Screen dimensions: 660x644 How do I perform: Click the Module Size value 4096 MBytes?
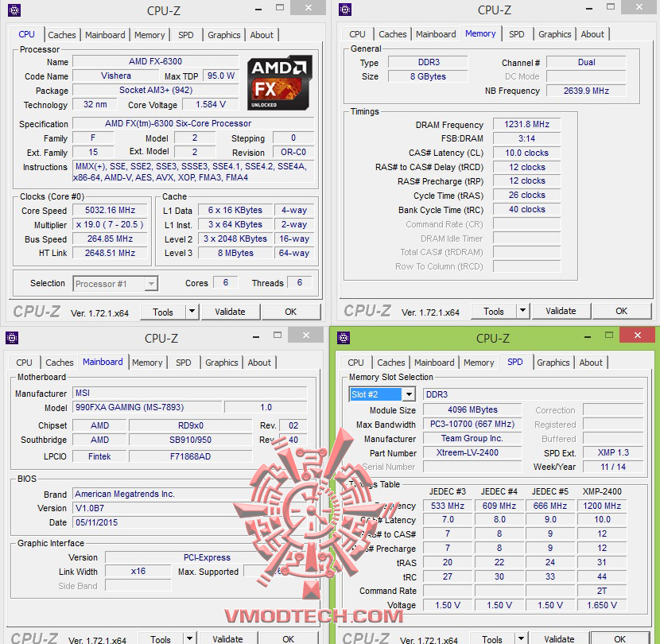[472, 409]
